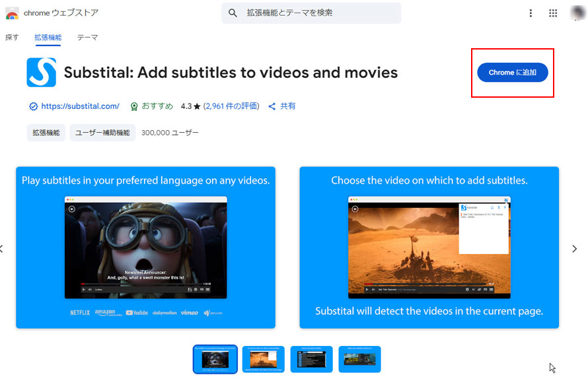Viewport: 588px width, 379px height.
Task: Open the テーマ tab
Action: point(87,38)
